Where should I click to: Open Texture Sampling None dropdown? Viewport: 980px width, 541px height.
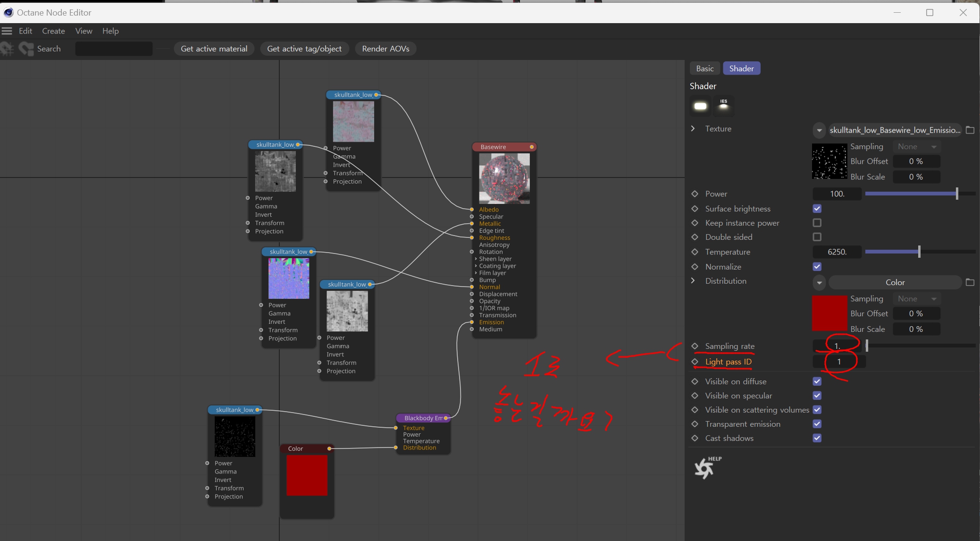pos(917,147)
